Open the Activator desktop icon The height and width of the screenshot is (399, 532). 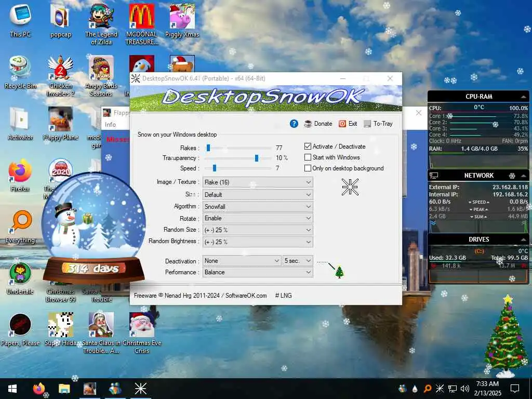pyautogui.click(x=20, y=124)
